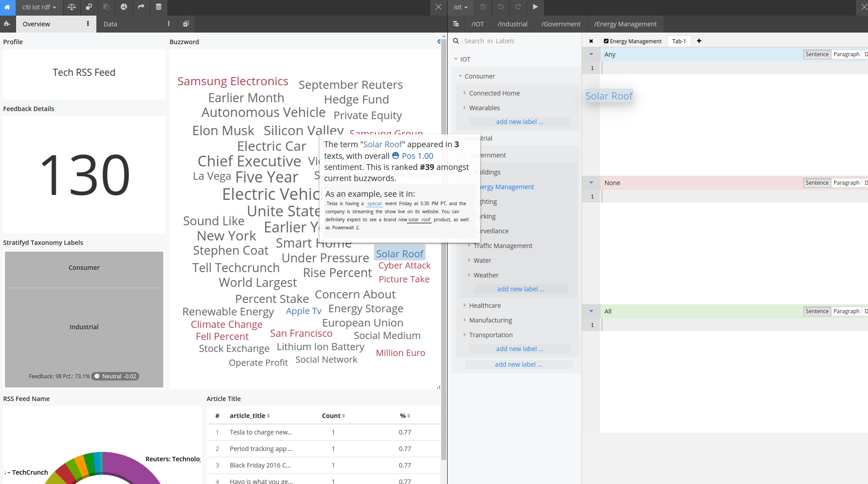Click the balance scales icon

click(71, 7)
